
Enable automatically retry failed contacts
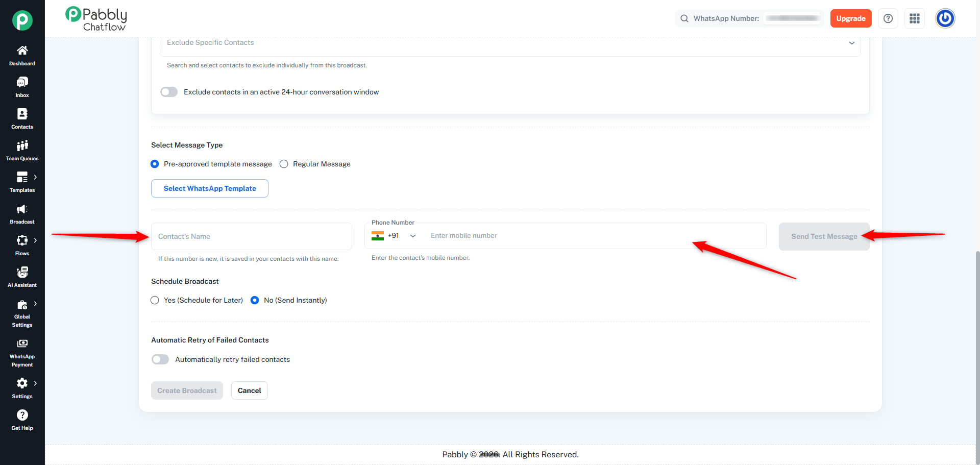[160, 359]
